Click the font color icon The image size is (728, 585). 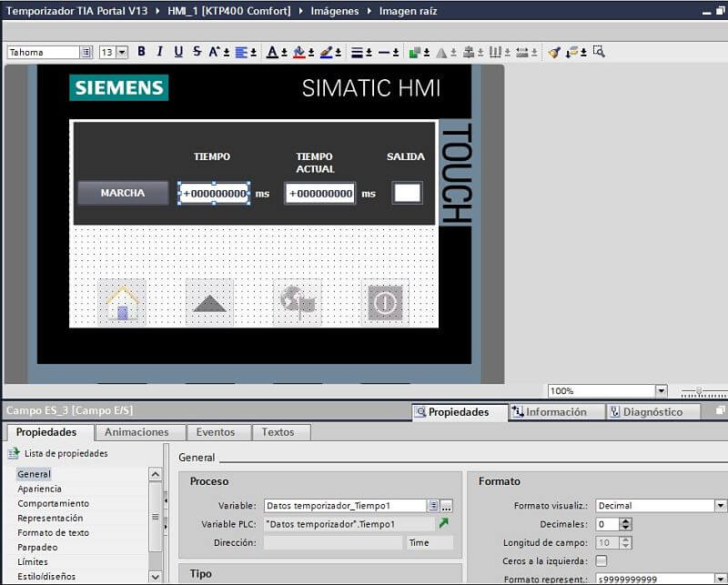272,52
